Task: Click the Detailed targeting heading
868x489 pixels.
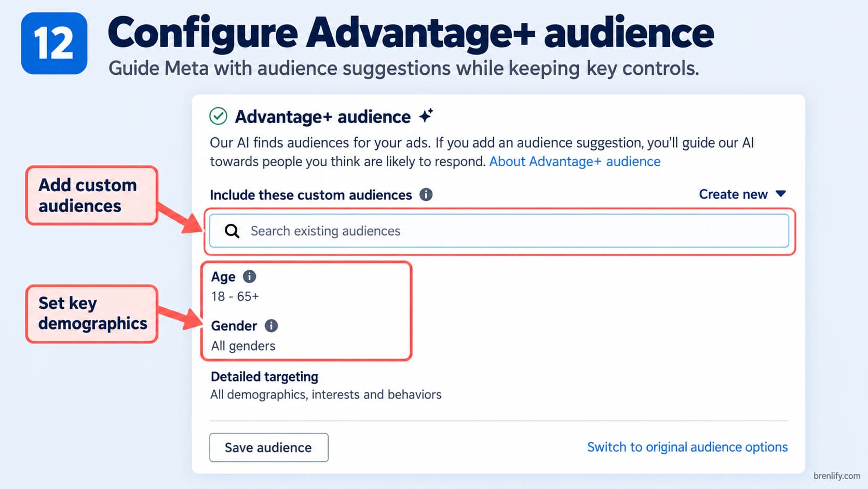Action: (x=264, y=377)
